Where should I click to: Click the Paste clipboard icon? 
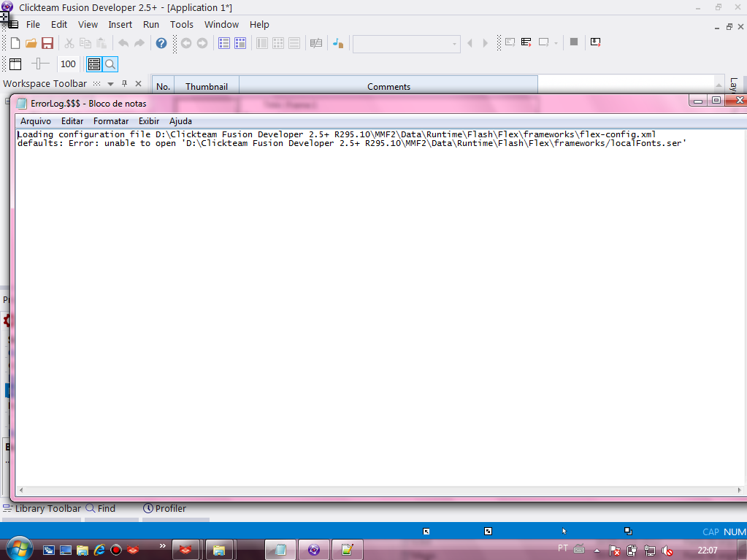coord(101,43)
